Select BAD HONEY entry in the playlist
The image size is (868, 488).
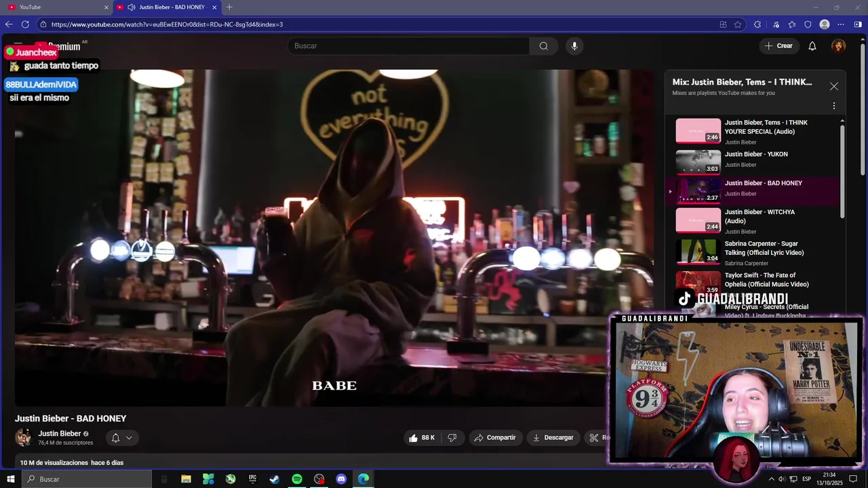pyautogui.click(x=753, y=190)
